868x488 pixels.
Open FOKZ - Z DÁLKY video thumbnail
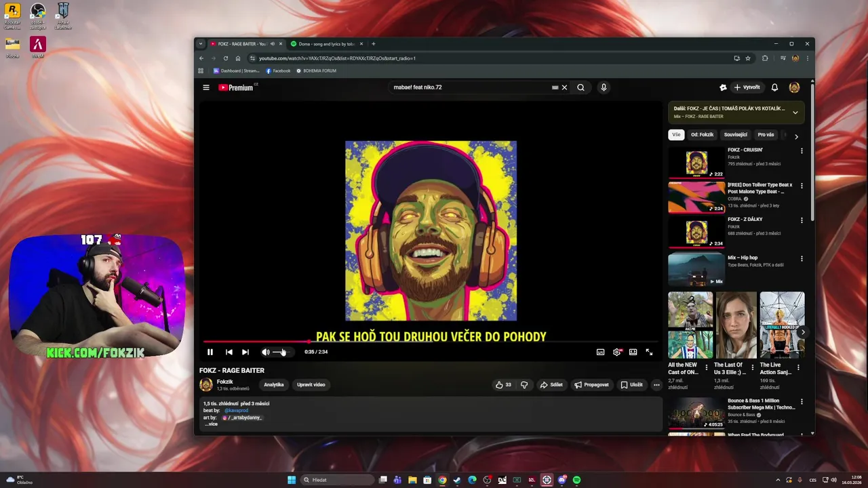pos(696,232)
